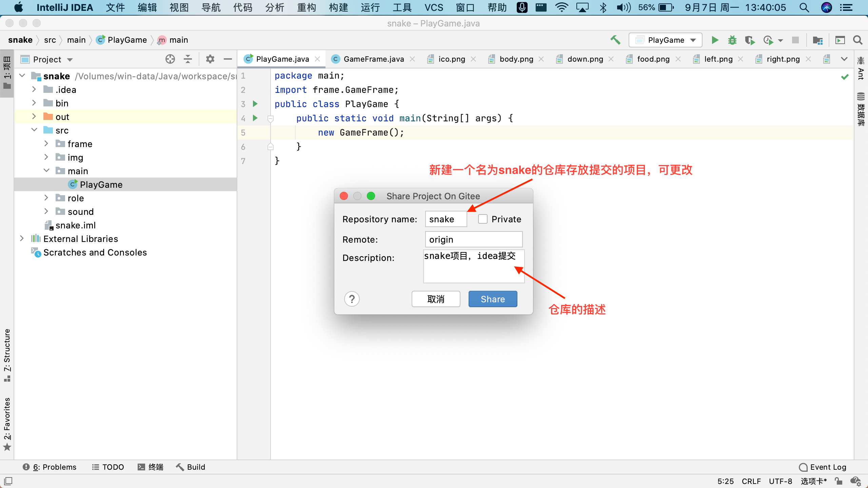Click the Description text area
This screenshot has width=868, height=488.
click(x=474, y=266)
